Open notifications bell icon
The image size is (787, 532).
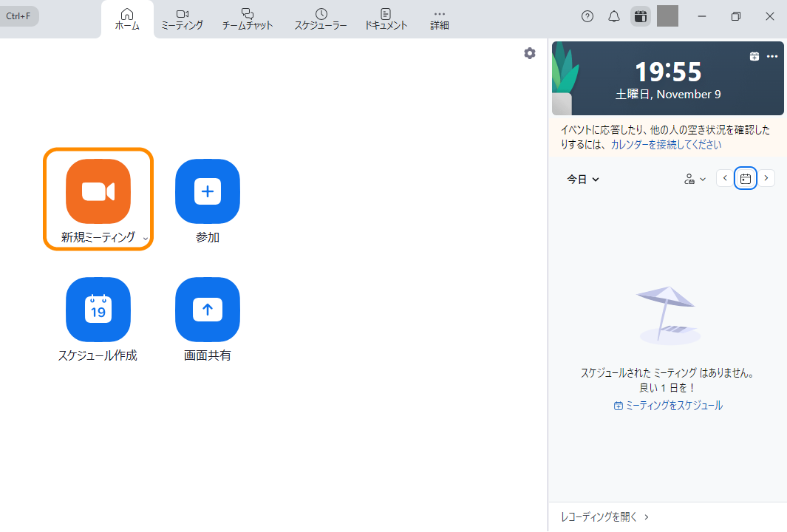614,16
